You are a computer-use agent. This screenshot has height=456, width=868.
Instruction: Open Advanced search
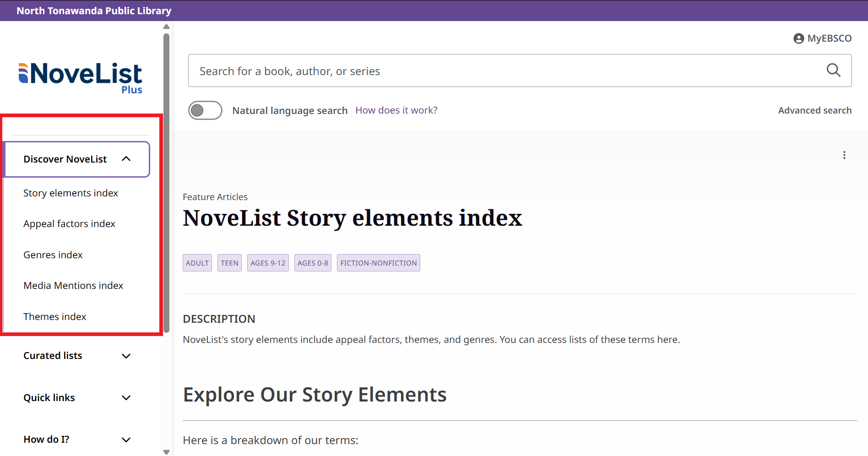pos(815,110)
